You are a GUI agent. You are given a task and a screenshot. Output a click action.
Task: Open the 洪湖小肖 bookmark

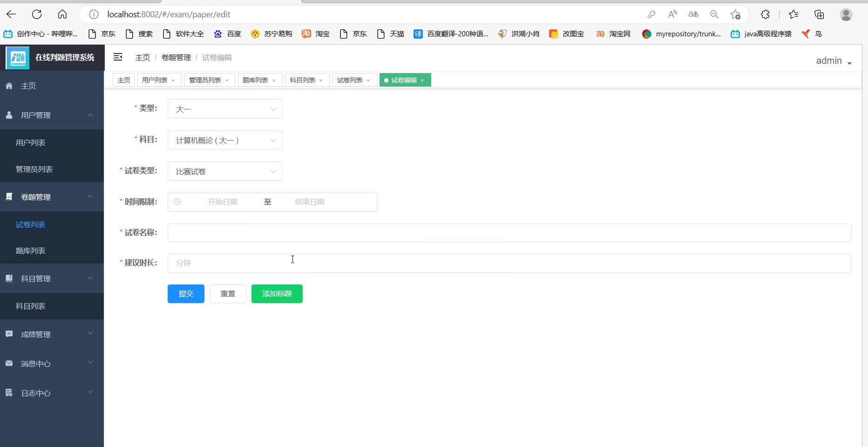coord(518,34)
